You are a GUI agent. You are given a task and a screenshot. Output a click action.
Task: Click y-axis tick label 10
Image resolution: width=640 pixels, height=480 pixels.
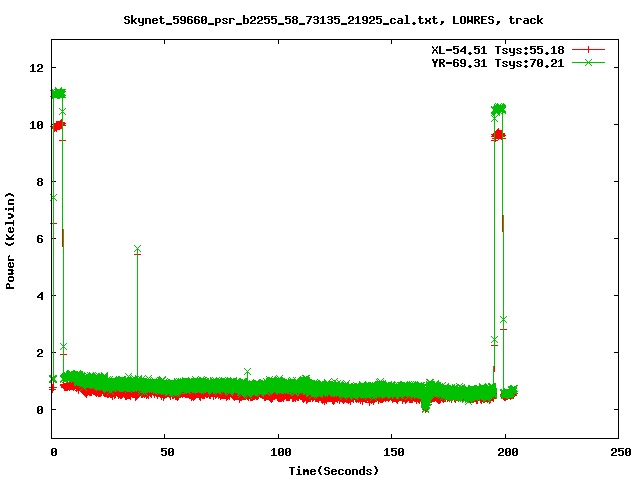[x=36, y=125]
